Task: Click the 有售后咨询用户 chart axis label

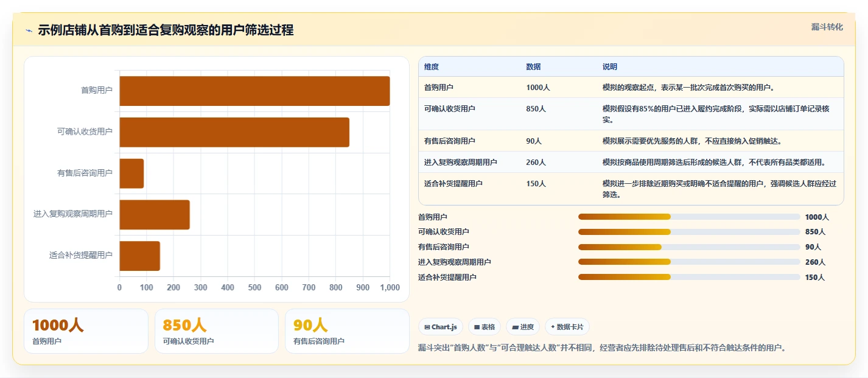Action: pos(85,173)
